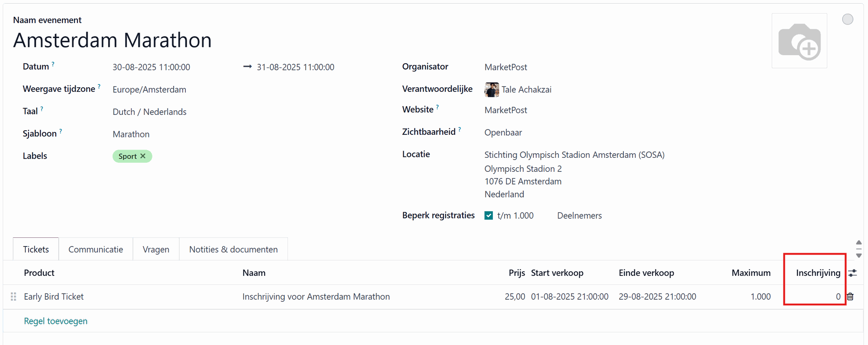Uncheck the Beperk registraties checkbox
The image size is (868, 345).
point(489,216)
